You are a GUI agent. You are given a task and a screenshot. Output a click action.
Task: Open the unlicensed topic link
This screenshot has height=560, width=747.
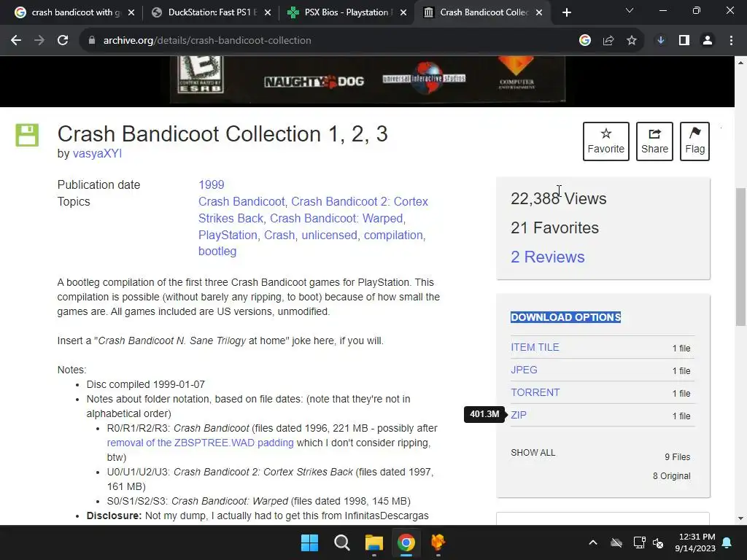[x=329, y=235]
